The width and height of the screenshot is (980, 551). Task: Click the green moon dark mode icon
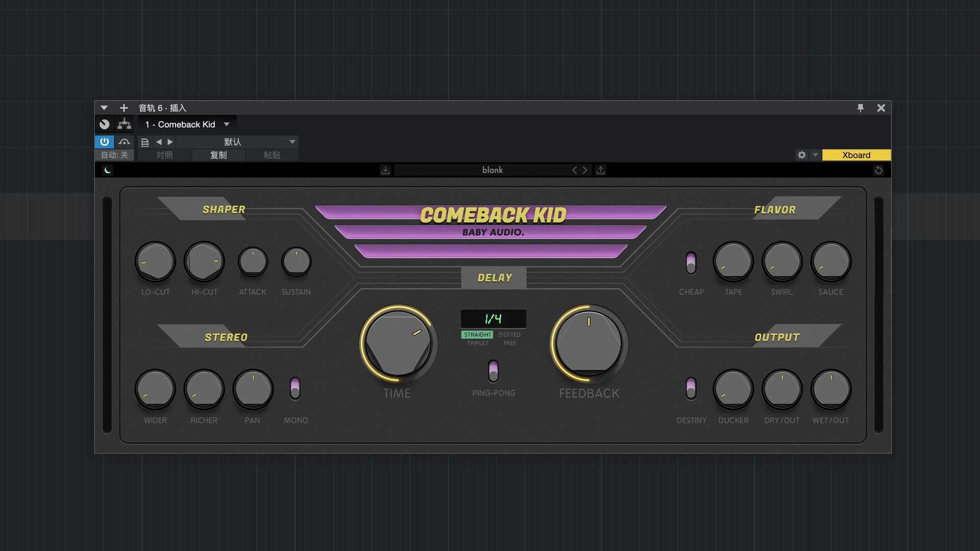108,170
